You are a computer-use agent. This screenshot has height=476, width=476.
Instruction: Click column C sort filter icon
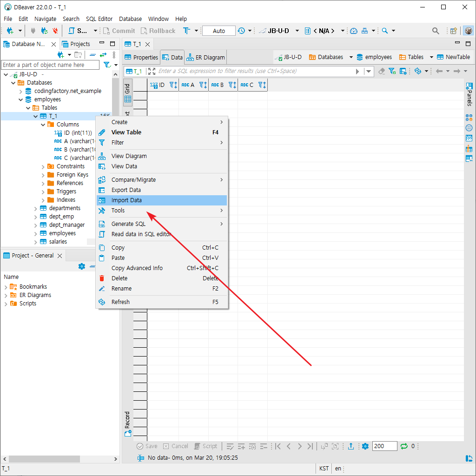262,85
